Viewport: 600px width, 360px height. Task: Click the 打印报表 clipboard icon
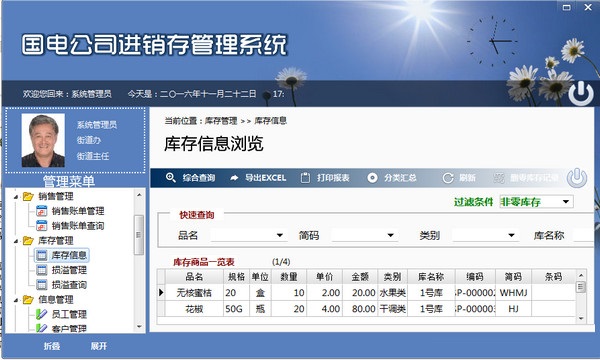[x=305, y=178]
